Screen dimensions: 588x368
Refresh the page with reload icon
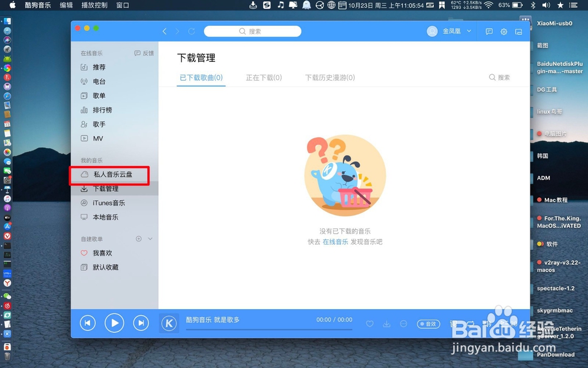click(x=192, y=32)
